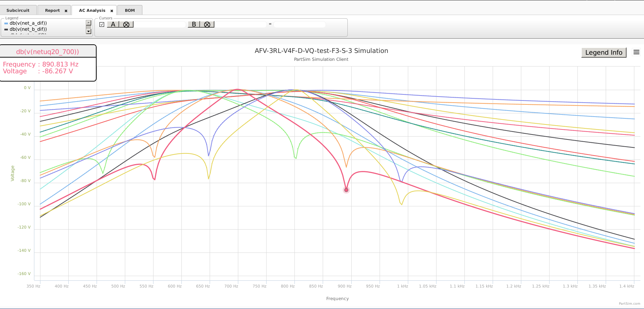
Task: Close the Report tab
Action: click(x=66, y=11)
